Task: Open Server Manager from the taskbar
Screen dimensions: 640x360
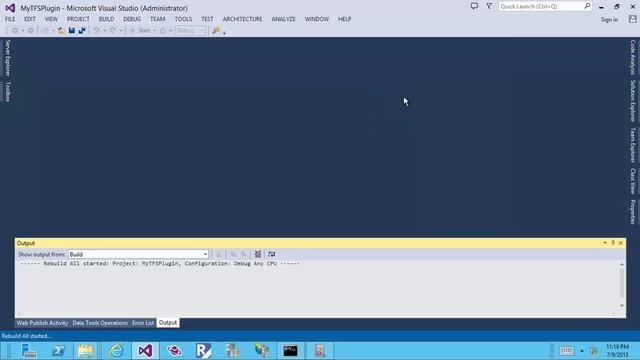Action: tap(29, 351)
